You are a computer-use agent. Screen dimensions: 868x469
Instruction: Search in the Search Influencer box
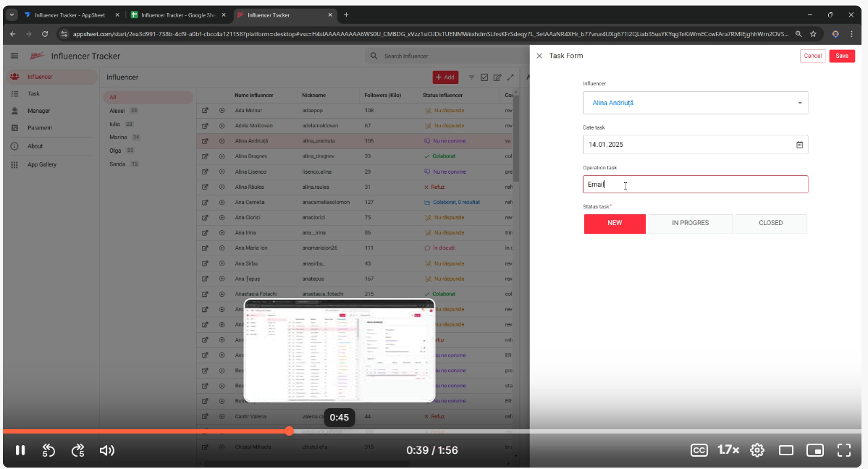[446, 56]
